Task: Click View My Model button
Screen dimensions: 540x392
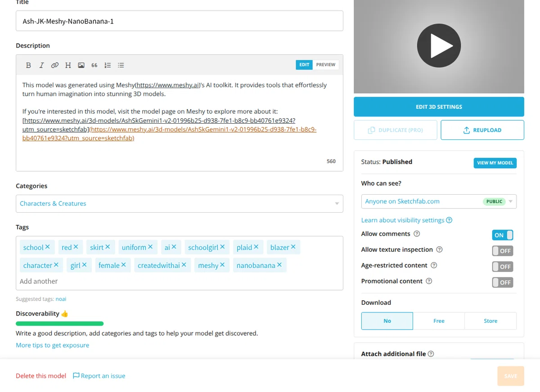Action: 495,163
